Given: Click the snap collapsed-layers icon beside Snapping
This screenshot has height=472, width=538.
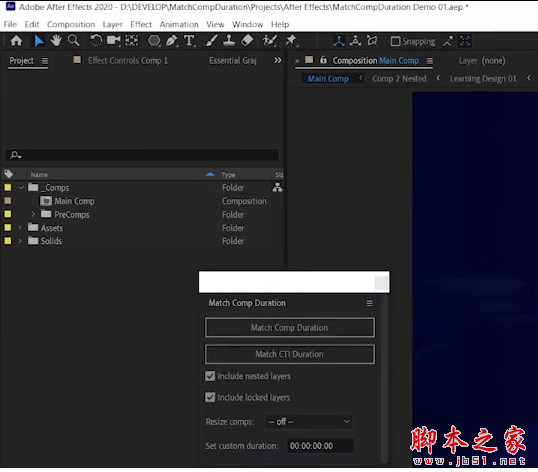Looking at the screenshot, I should tap(448, 41).
